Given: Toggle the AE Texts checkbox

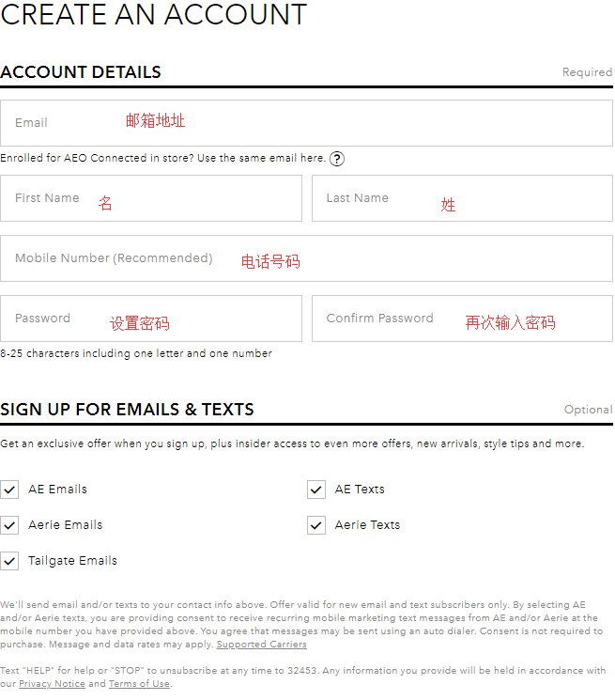Looking at the screenshot, I should tap(316, 490).
